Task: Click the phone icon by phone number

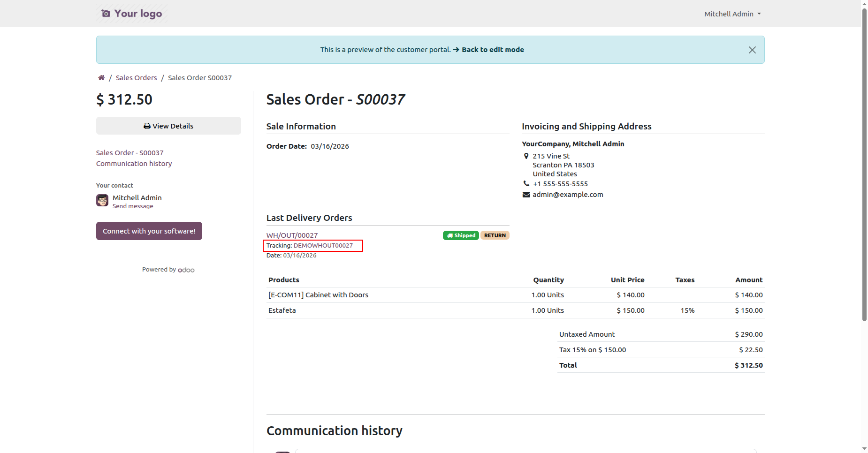Action: 526,184
